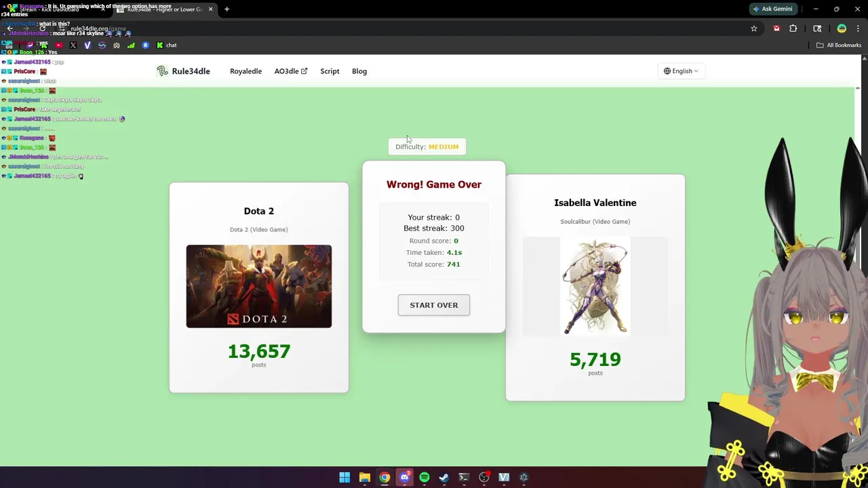The height and width of the screenshot is (488, 868).
Task: Click the Dota 2 card title
Action: [x=259, y=211]
